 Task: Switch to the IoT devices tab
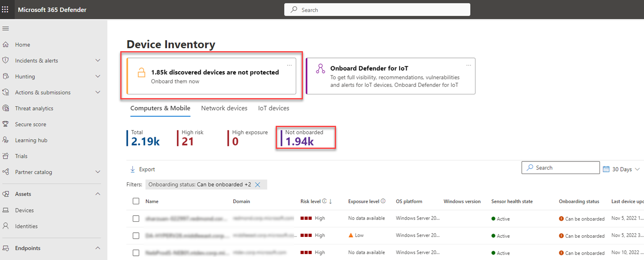point(274,108)
